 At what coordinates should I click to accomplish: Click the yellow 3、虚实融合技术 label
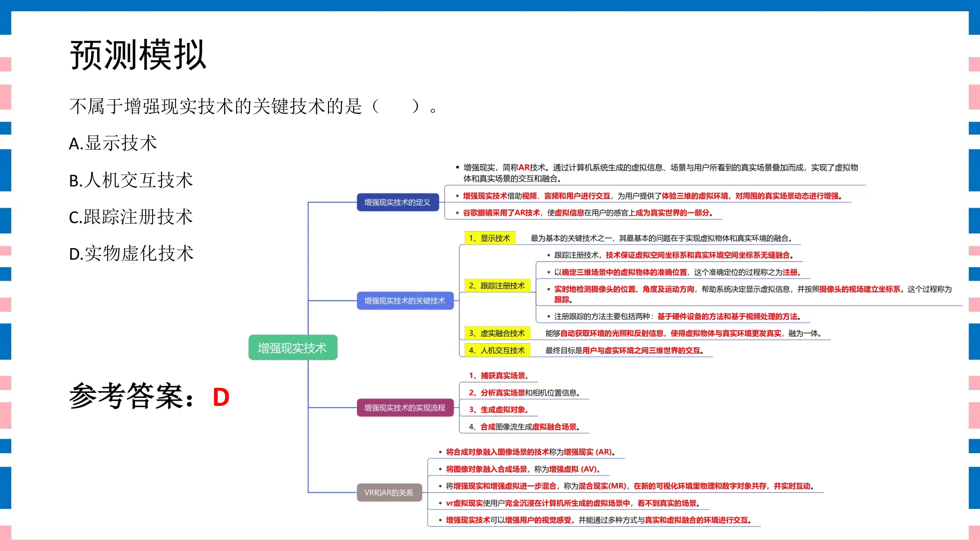click(x=497, y=333)
